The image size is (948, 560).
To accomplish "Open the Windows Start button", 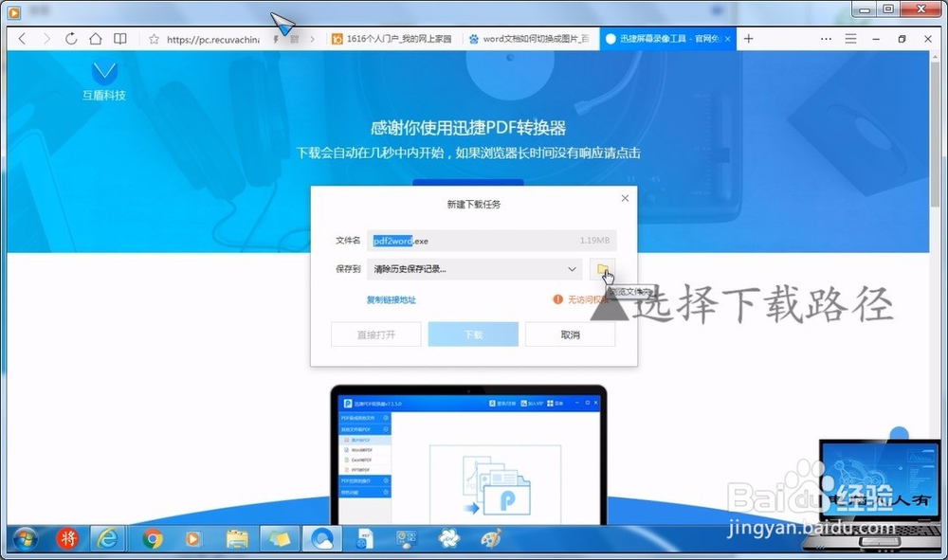I will coord(25,538).
